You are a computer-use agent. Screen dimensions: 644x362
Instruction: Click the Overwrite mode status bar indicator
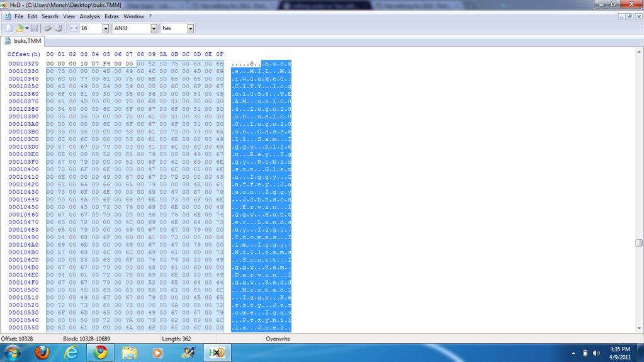coord(278,339)
